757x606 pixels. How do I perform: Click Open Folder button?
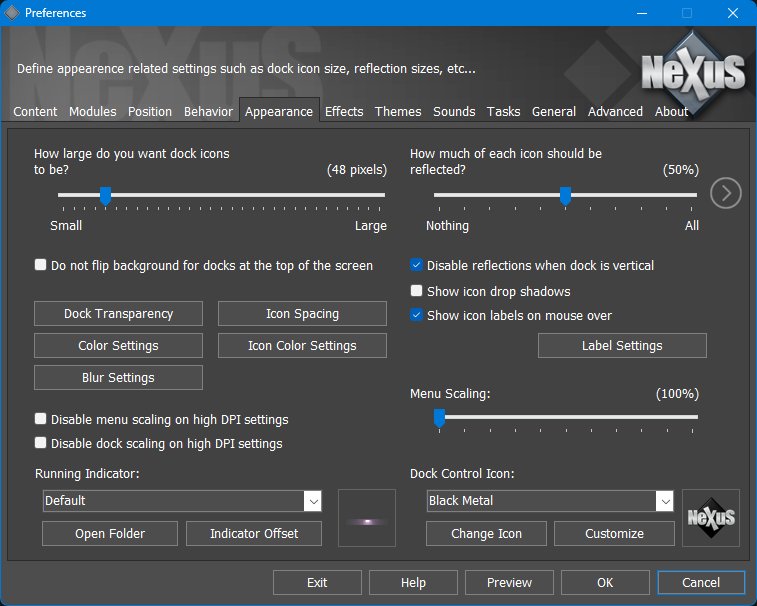point(110,534)
